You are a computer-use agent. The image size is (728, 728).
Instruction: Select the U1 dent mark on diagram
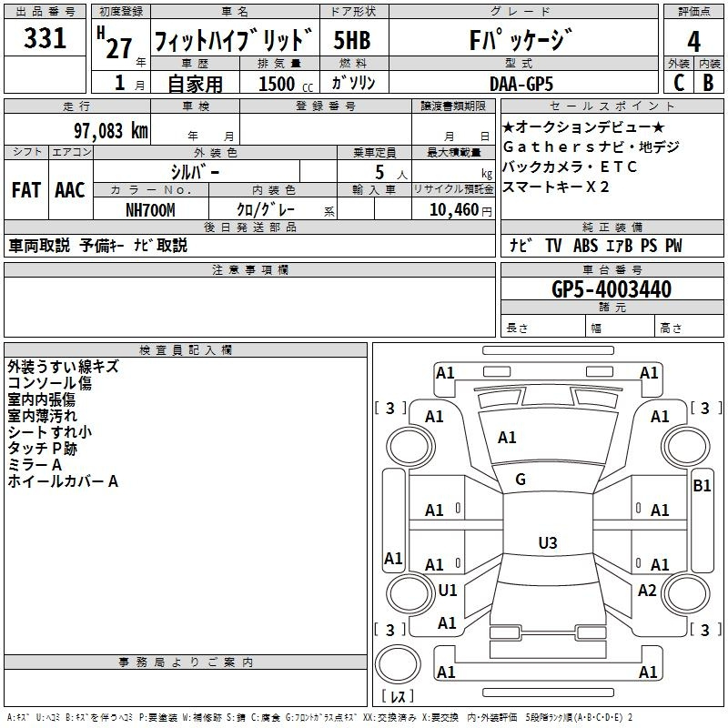coord(447,590)
